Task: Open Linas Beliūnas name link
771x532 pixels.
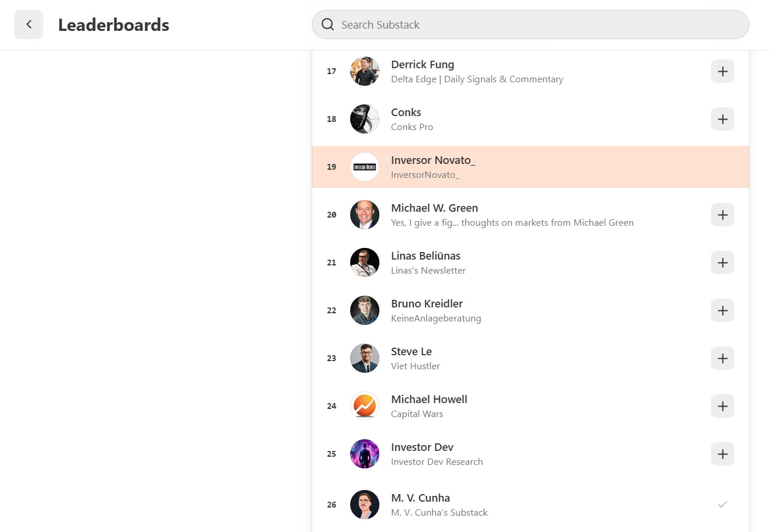Action: coord(425,256)
